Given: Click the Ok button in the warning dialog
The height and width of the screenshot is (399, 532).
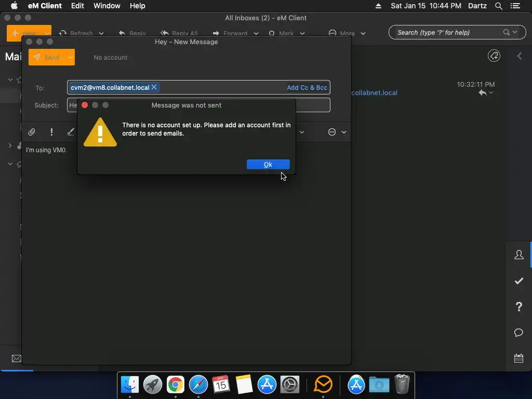Looking at the screenshot, I should coord(268,165).
